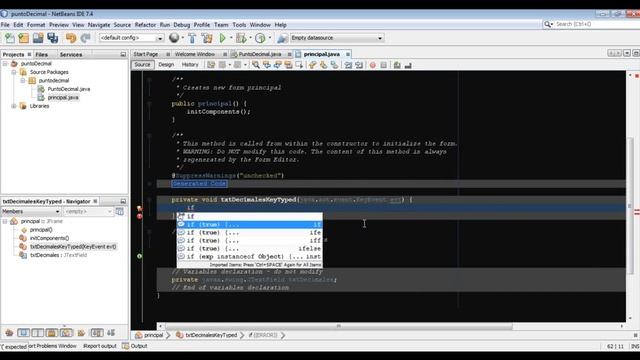Click the error glyph in editor gutter
This screenshot has width=640, height=360.
click(140, 216)
